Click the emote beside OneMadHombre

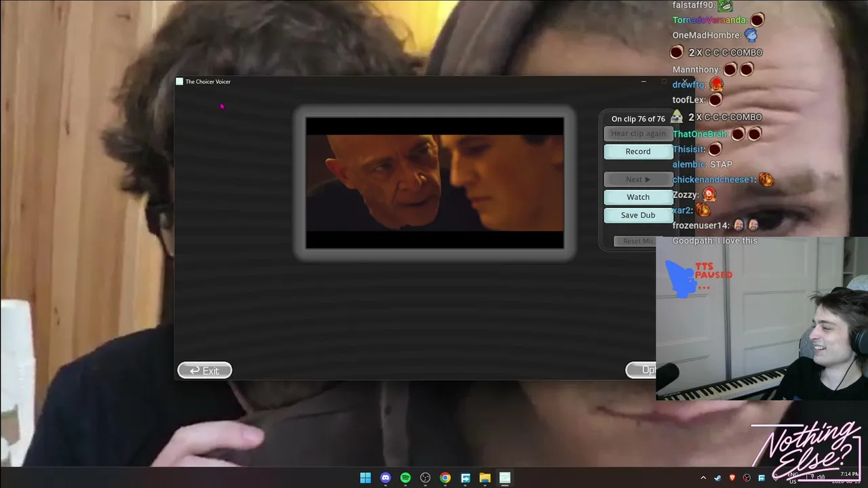click(x=751, y=35)
